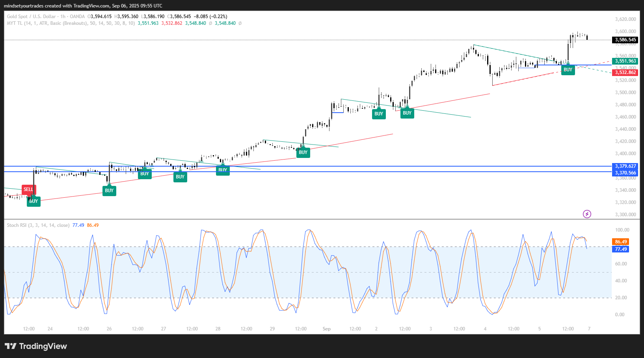Viewport: 644px width, 358px height.
Task: Click the most recent BUY marker near Sep 5
Action: click(568, 70)
